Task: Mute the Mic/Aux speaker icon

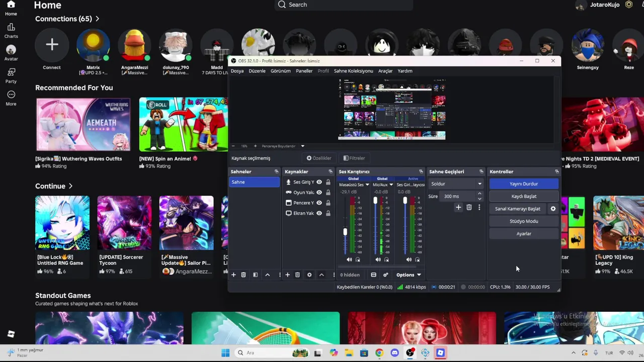Action: [x=378, y=259]
